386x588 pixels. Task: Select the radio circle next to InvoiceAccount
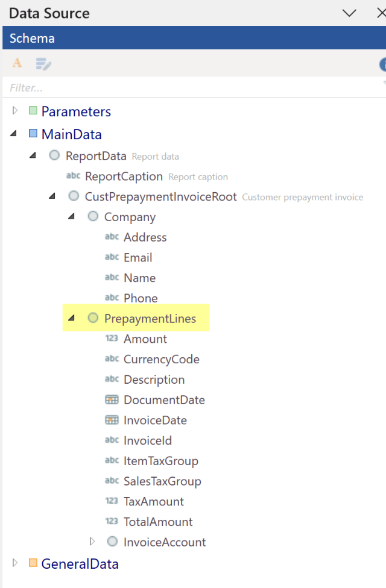112,542
